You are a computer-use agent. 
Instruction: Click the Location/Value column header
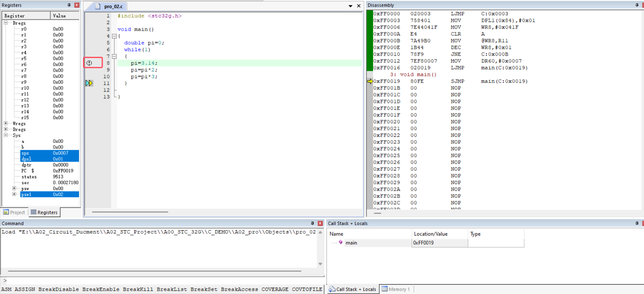tap(440, 234)
